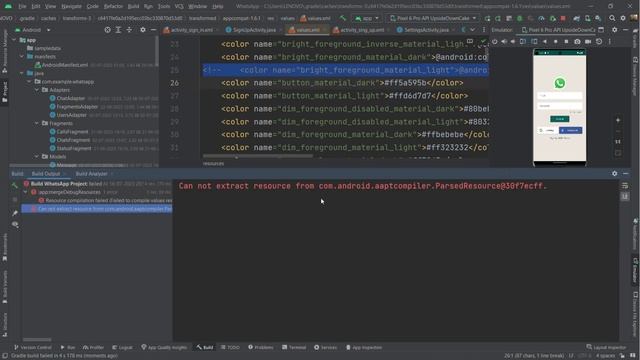Image resolution: width=640 pixels, height=360 pixels.
Task: Collapse the manifests folder
Action: coord(22,56)
